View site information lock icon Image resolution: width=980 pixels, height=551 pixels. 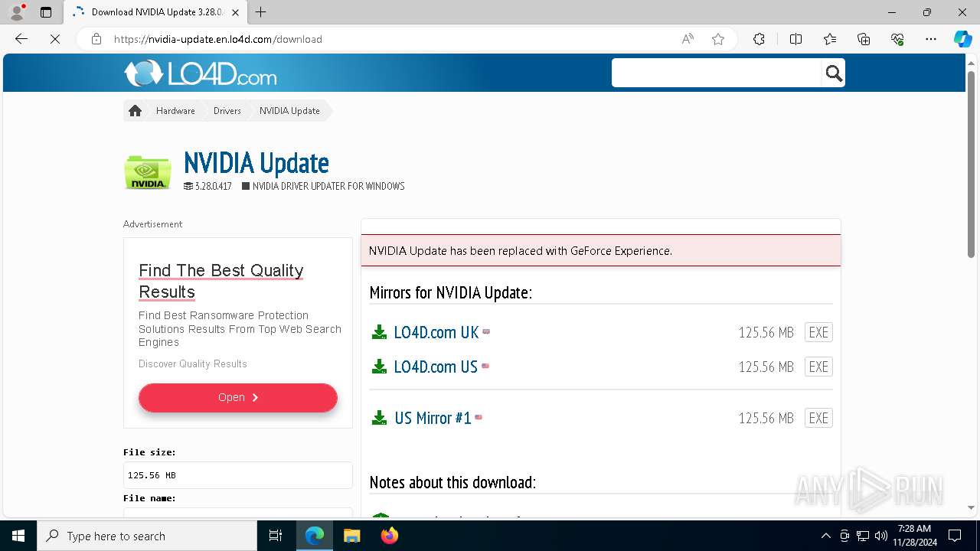96,39
